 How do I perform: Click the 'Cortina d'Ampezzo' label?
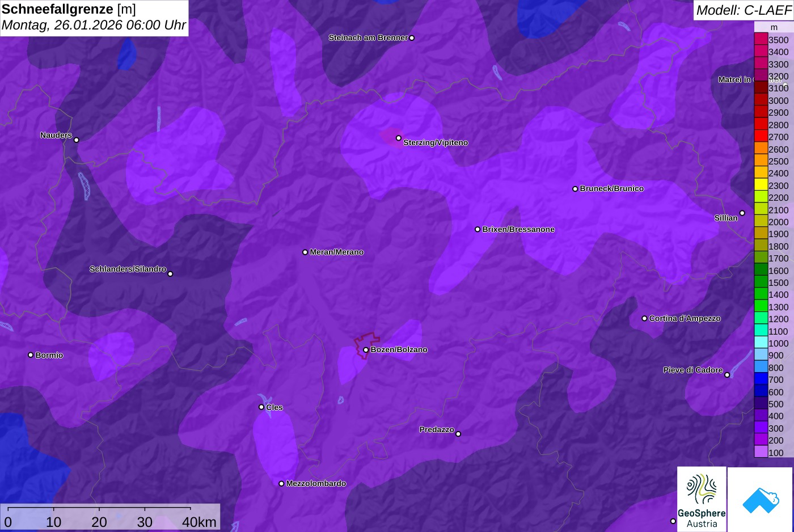(x=685, y=318)
